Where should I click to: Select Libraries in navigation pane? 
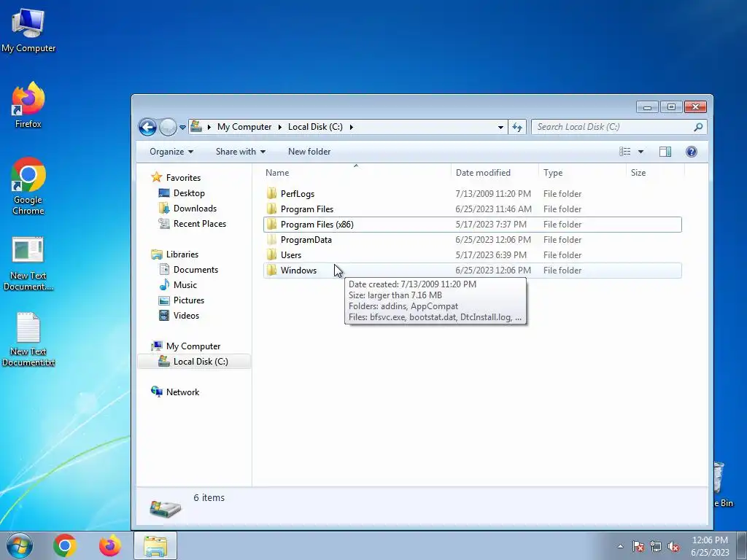coord(182,254)
